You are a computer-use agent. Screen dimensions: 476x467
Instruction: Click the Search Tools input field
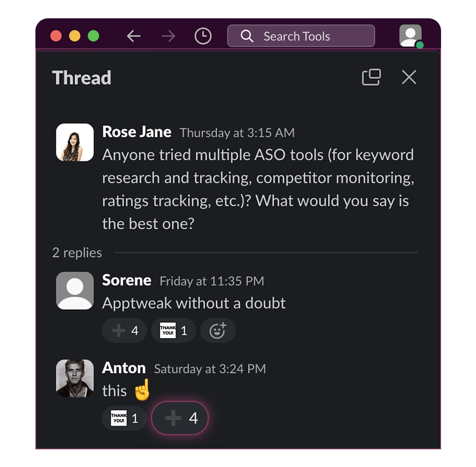coord(301,35)
